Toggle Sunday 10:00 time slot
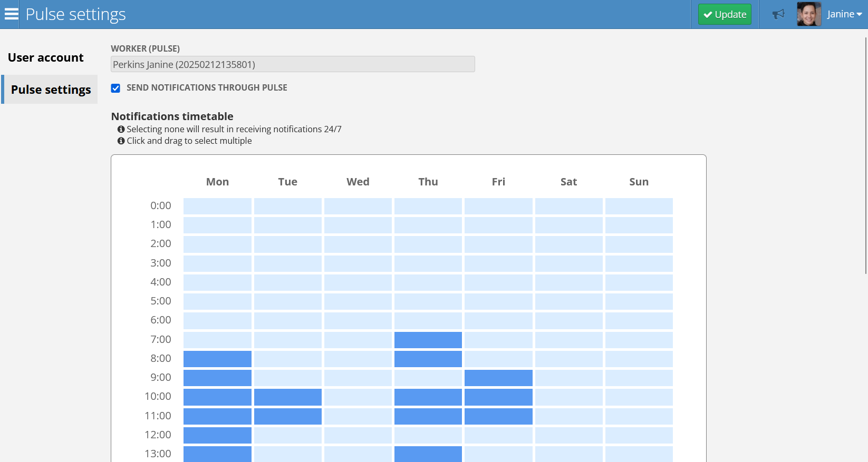The image size is (868, 462). (x=639, y=397)
